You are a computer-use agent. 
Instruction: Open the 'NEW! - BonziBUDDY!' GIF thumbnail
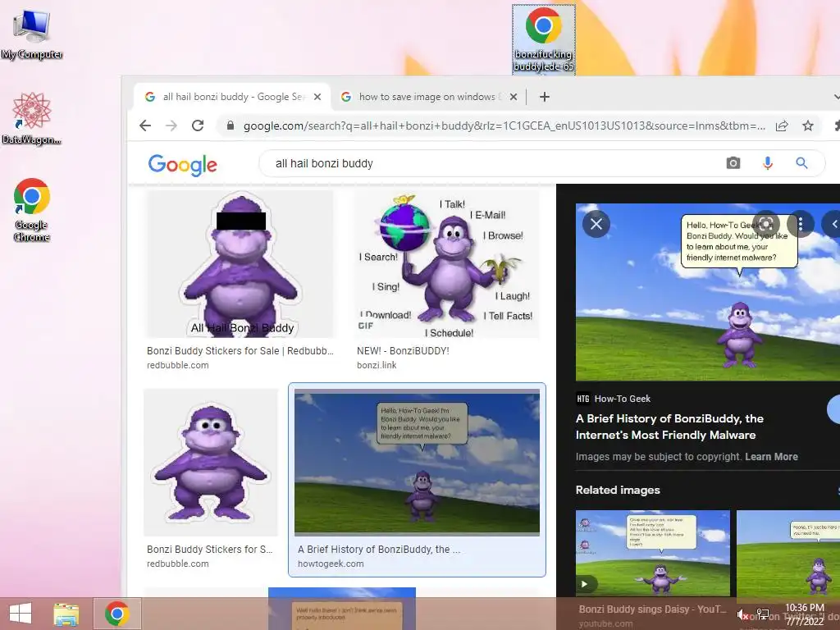pos(447,264)
